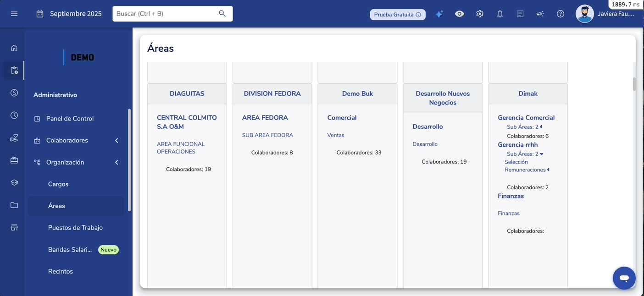Collapse Sub Áreas under Gerencia rrhh

525,154
